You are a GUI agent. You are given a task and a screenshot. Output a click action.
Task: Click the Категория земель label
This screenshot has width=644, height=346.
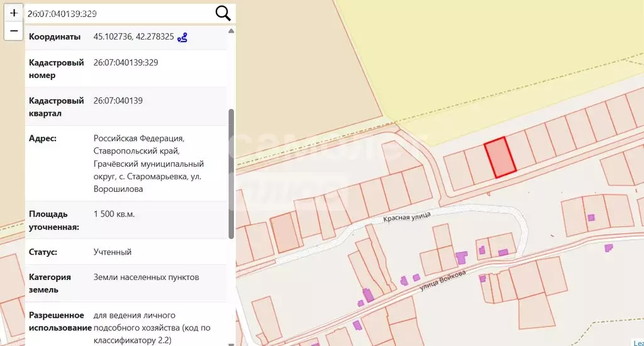50,283
